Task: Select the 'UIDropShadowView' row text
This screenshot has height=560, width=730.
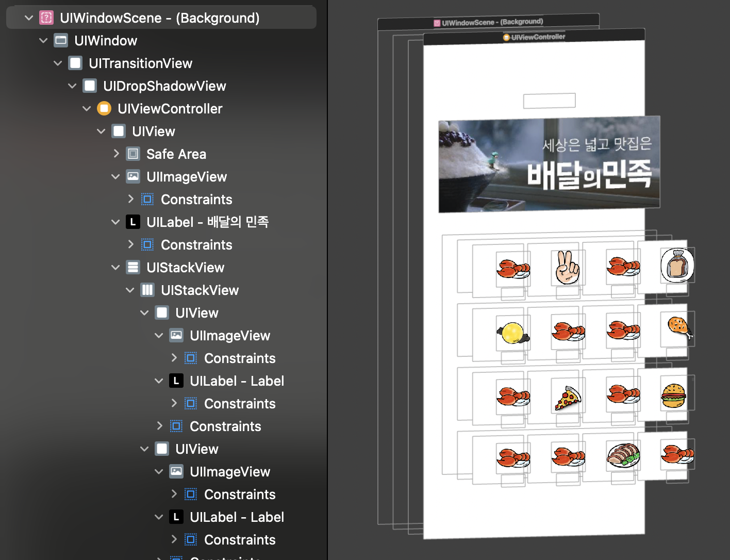Action: (164, 86)
